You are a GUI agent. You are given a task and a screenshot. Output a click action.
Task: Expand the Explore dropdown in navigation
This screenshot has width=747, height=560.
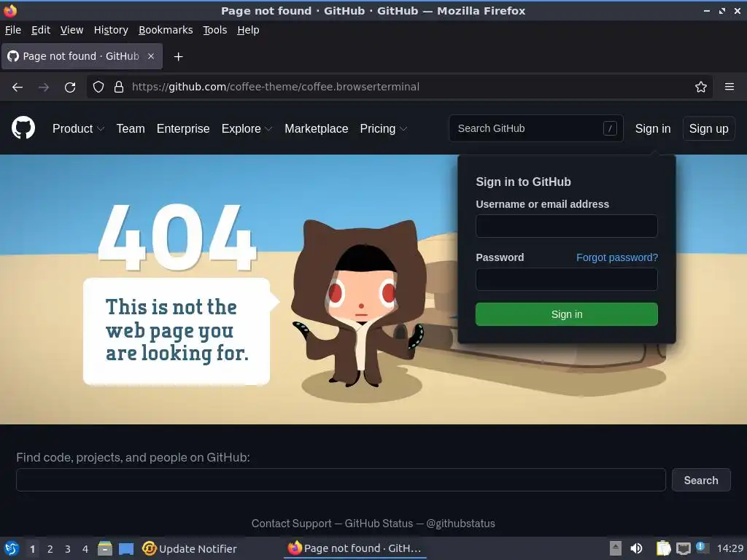247,128
